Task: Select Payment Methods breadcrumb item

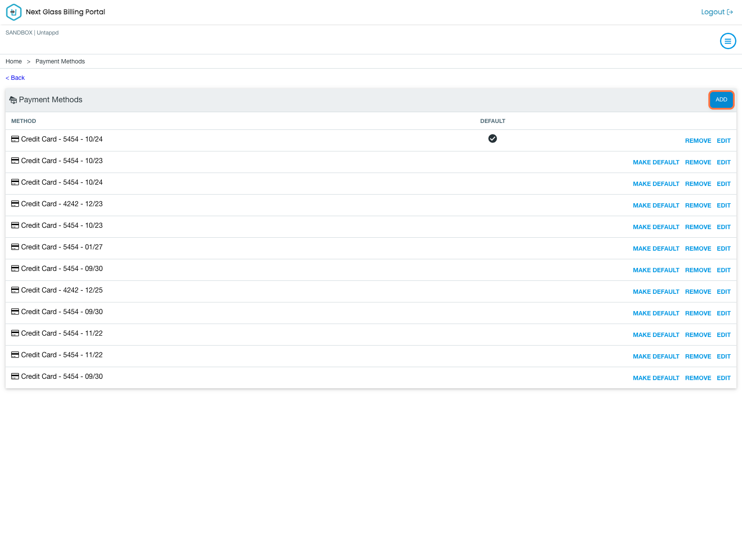Action: click(x=60, y=61)
